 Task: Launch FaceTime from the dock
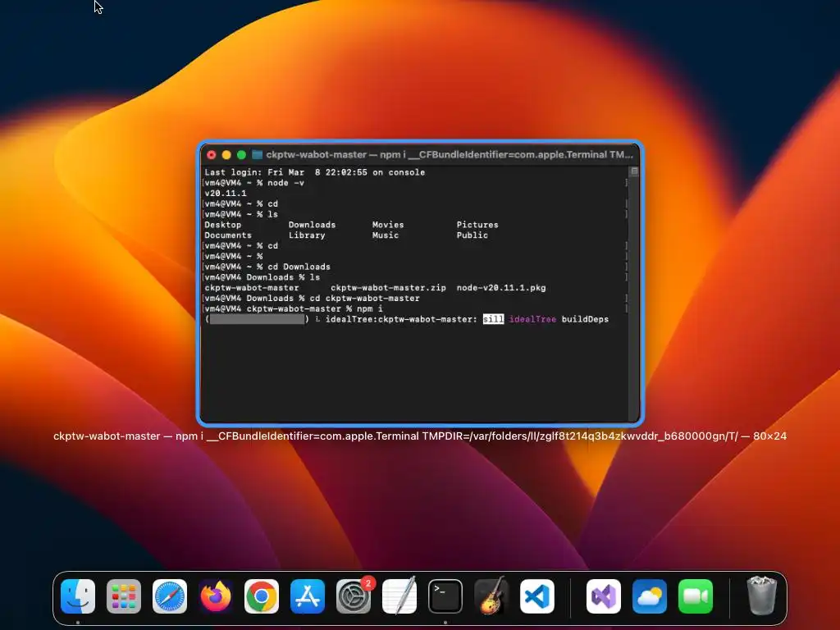click(x=696, y=596)
